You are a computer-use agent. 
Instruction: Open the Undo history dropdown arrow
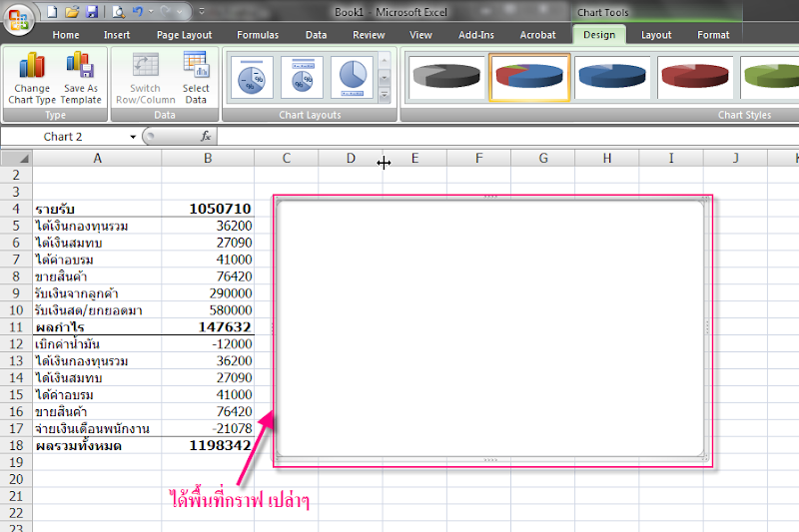[x=151, y=11]
